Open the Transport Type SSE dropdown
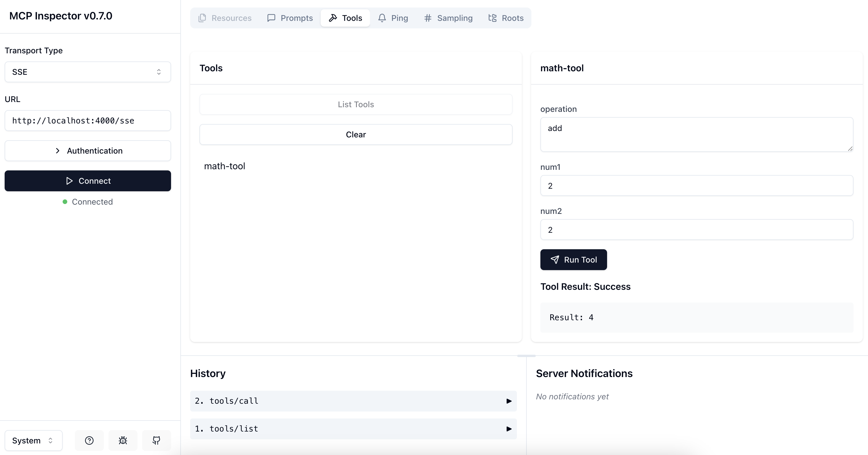The width and height of the screenshot is (868, 455). pos(88,72)
